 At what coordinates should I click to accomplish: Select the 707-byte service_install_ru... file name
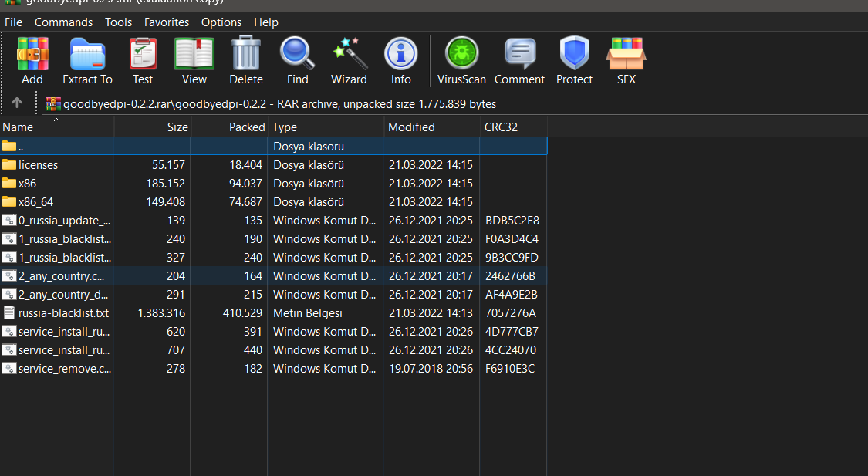click(x=64, y=349)
